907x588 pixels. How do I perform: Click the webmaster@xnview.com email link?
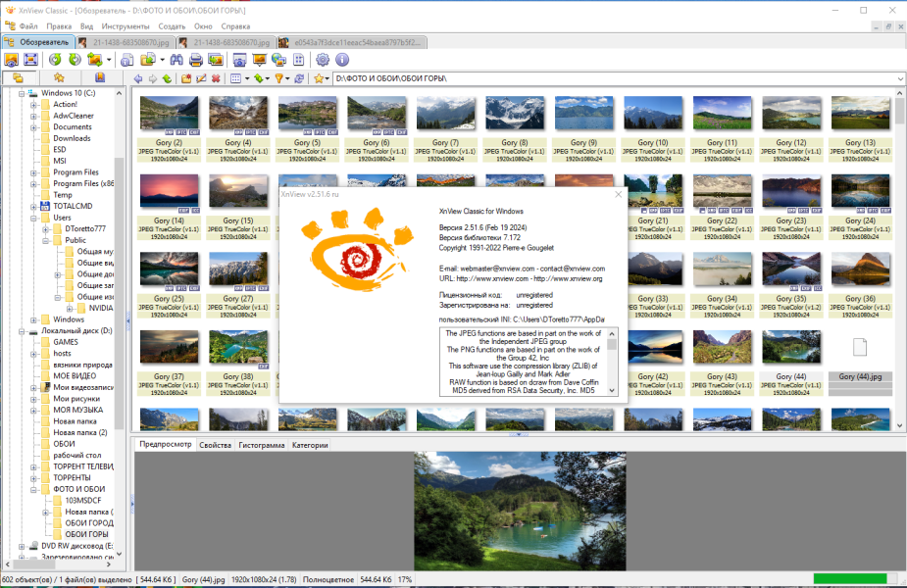pos(497,269)
